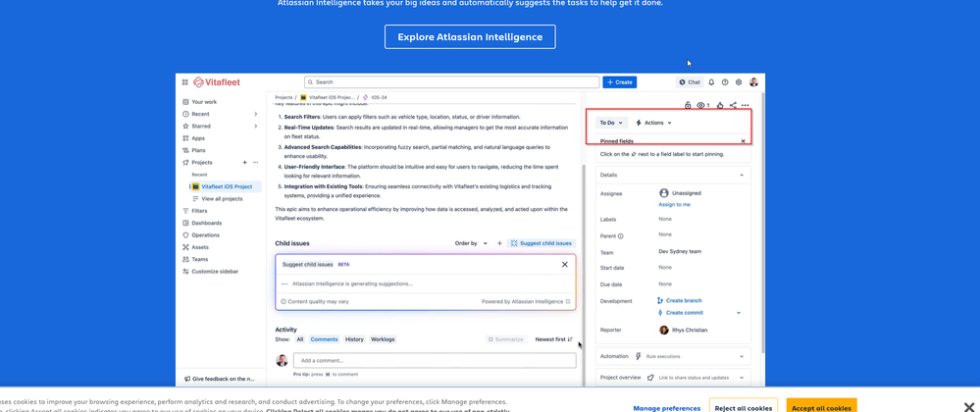Click the thumbs up vote icon
The height and width of the screenshot is (412, 980).
pyautogui.click(x=720, y=106)
